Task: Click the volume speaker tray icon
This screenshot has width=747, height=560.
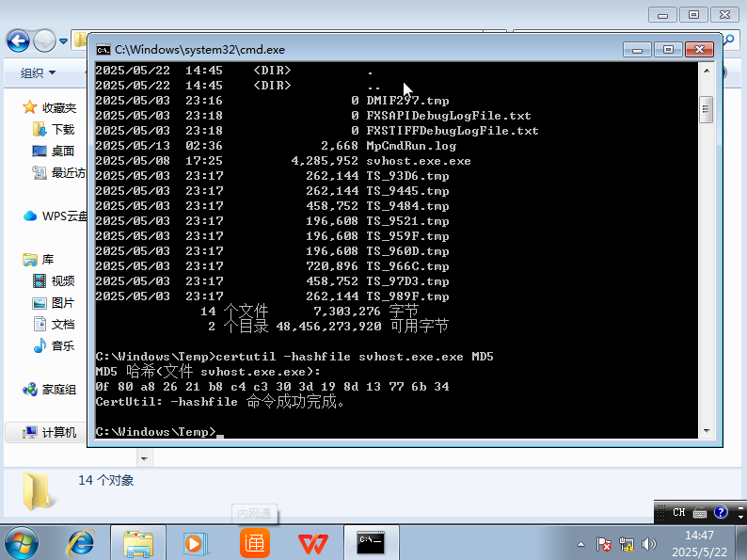Action: (x=648, y=544)
